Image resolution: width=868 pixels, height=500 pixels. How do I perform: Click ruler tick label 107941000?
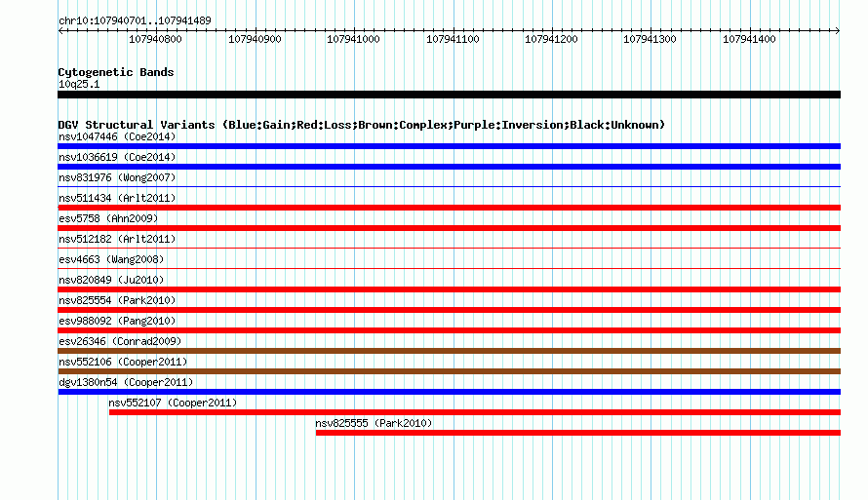point(353,39)
